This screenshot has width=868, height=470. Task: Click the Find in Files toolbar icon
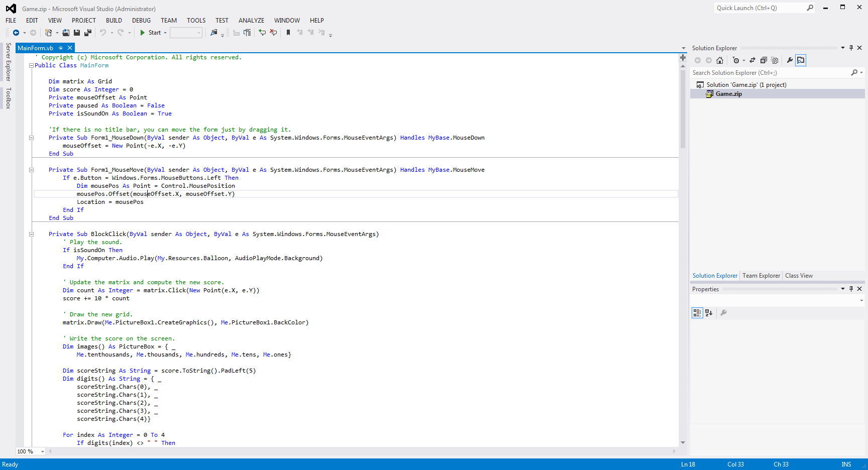[214, 33]
